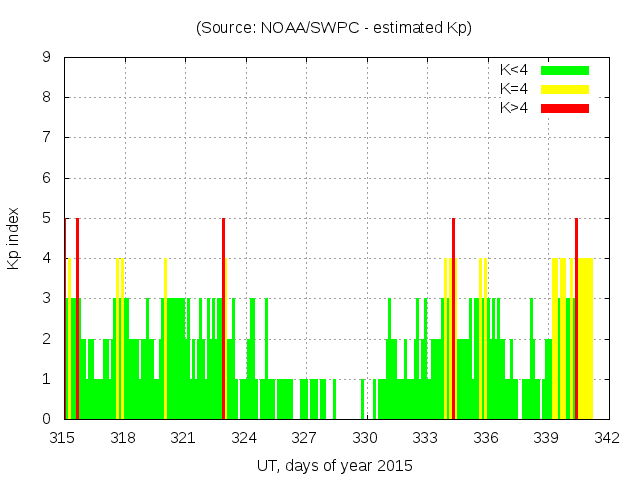Click the green K<4 legend swatch

(x=565, y=70)
